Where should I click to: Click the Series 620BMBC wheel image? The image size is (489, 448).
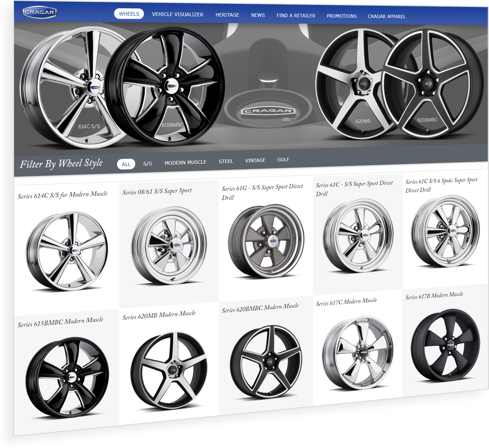click(266, 362)
